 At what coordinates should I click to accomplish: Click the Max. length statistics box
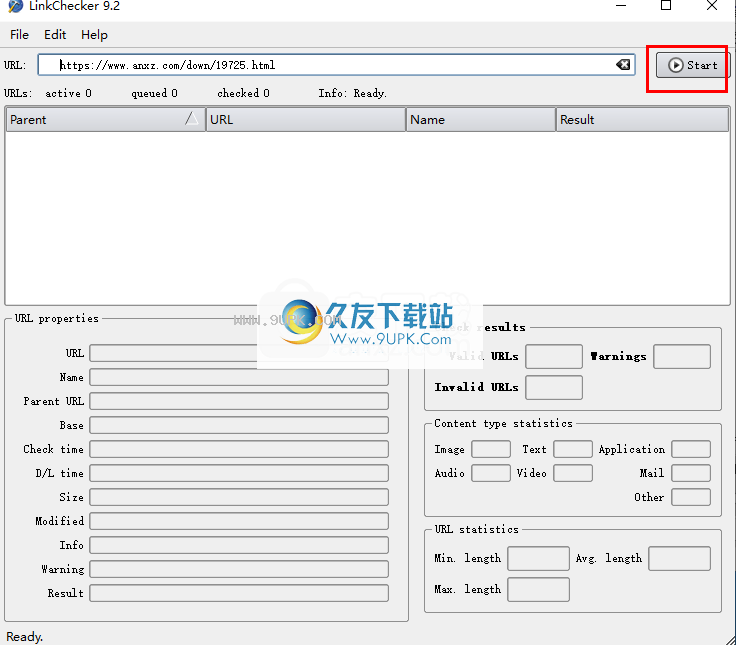[538, 589]
